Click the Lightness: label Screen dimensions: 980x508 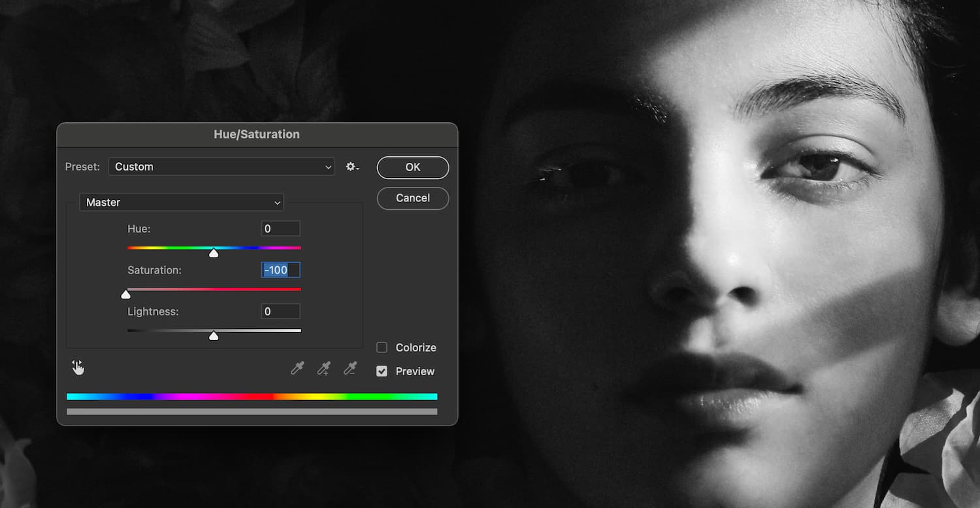[x=153, y=312]
